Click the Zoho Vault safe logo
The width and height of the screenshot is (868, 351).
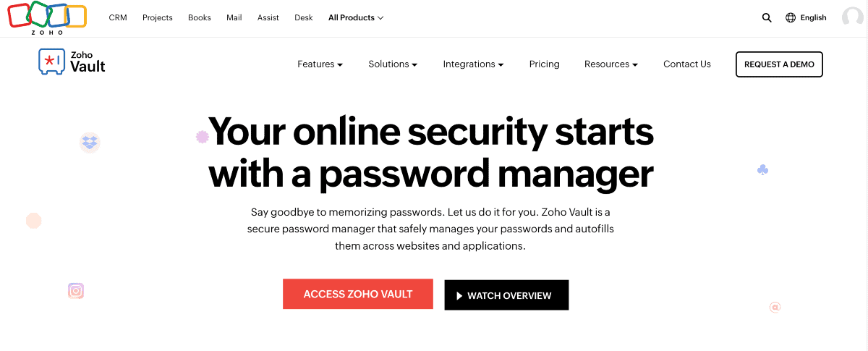tap(50, 62)
